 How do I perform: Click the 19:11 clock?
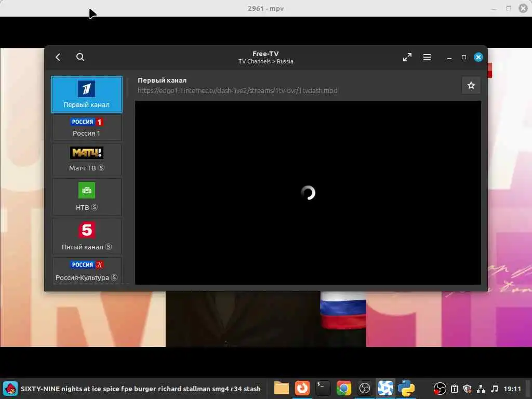[x=512, y=389]
